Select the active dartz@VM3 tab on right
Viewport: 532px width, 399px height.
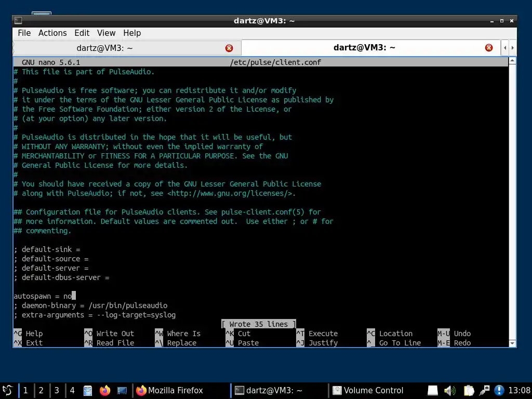click(371, 47)
